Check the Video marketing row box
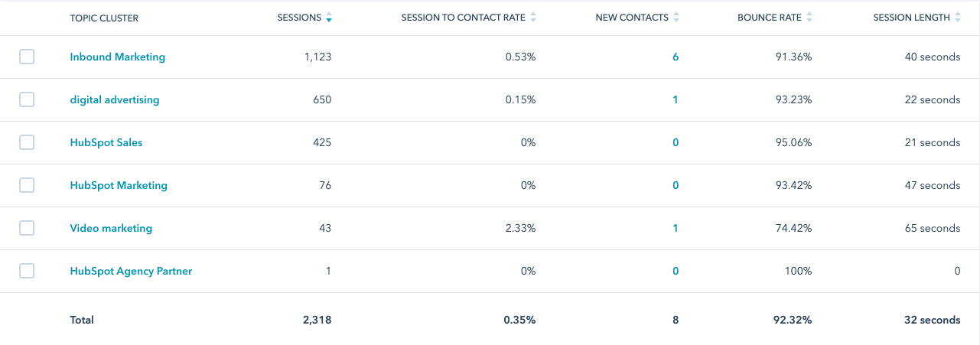The width and height of the screenshot is (980, 345). pyautogui.click(x=27, y=228)
